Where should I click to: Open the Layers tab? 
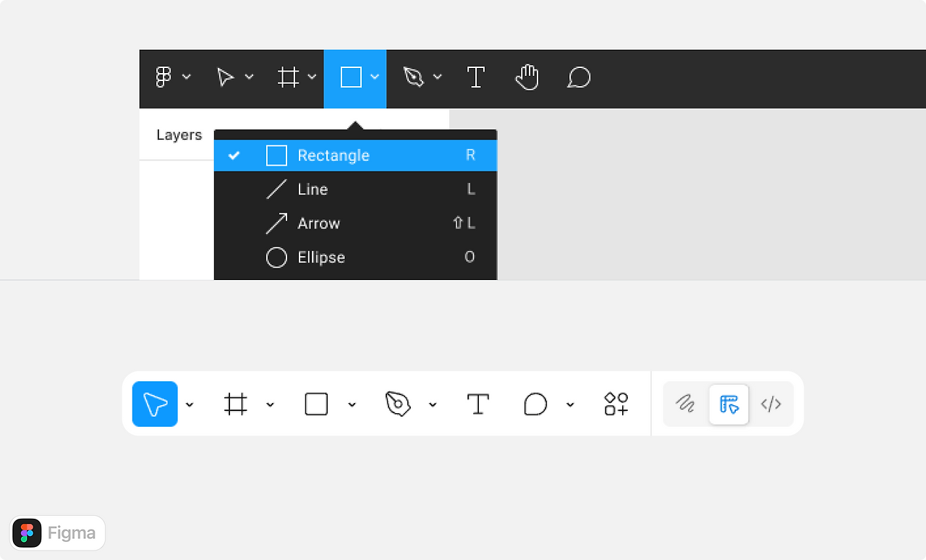point(179,135)
